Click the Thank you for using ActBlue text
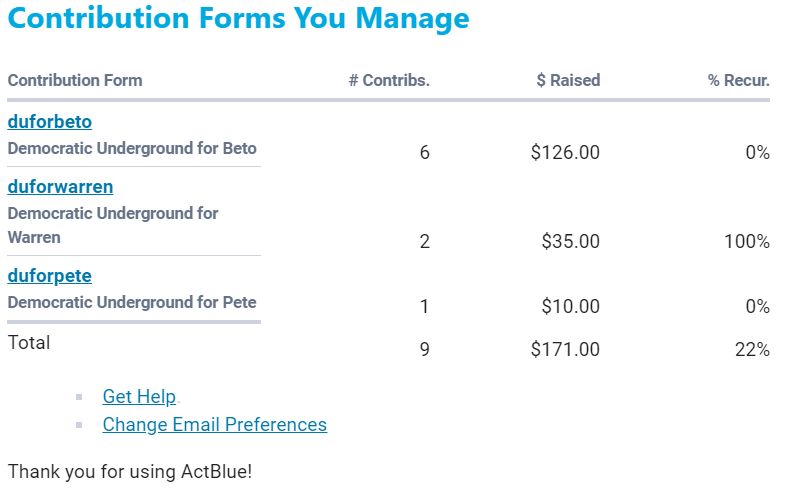Screen dimensions: 785x495 130,471
